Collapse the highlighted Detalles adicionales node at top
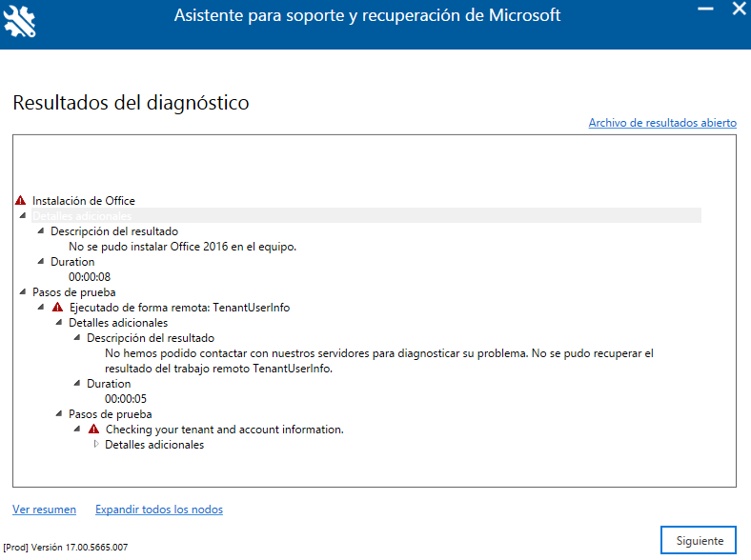Screen dimensions: 751x560 tap(23, 216)
